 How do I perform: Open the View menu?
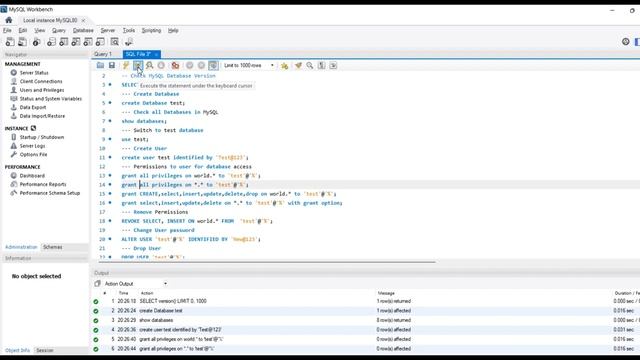[x=40, y=31]
